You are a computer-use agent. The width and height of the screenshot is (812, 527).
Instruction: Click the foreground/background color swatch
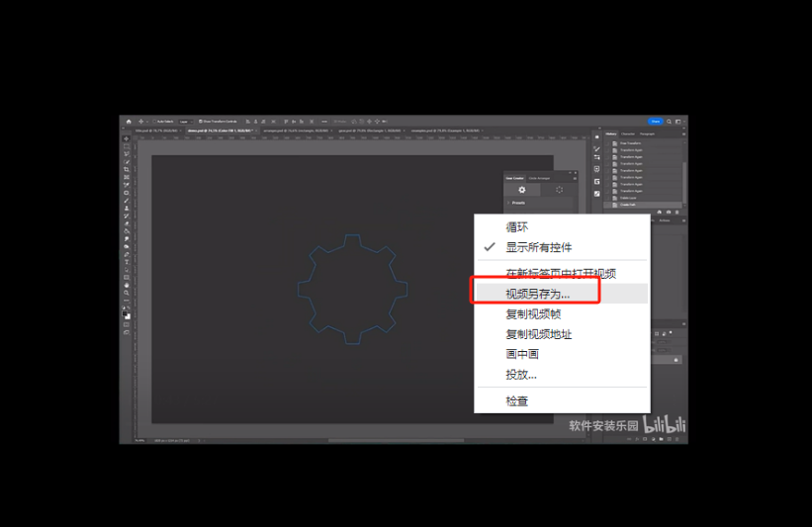point(127,313)
